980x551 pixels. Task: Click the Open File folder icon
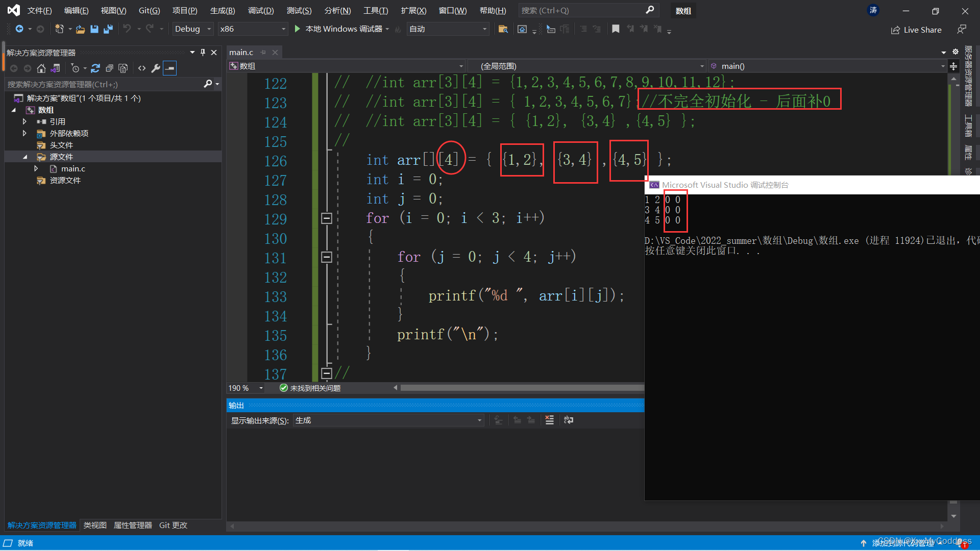[x=80, y=29]
